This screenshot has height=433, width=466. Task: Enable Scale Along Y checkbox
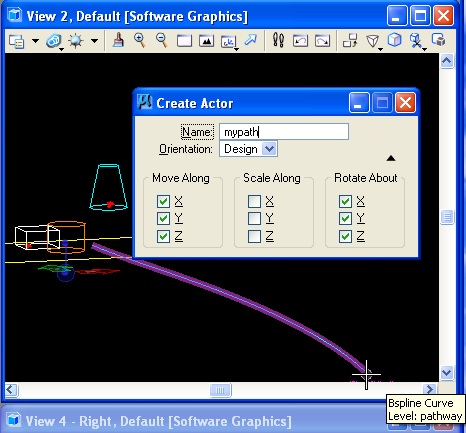254,219
